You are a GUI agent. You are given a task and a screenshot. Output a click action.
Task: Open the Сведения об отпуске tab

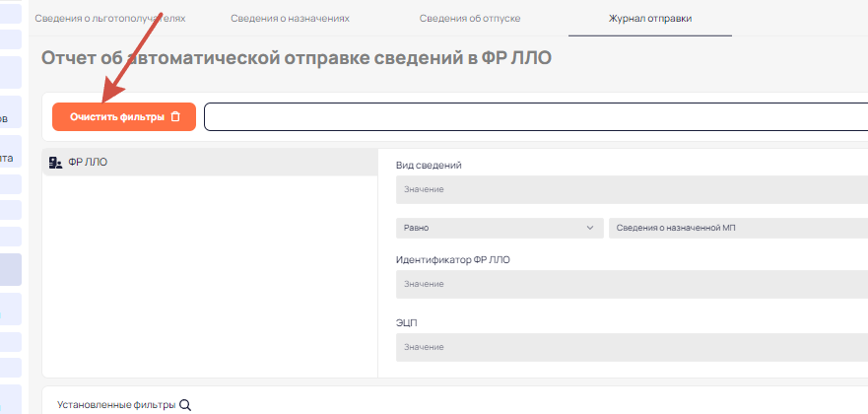(469, 19)
